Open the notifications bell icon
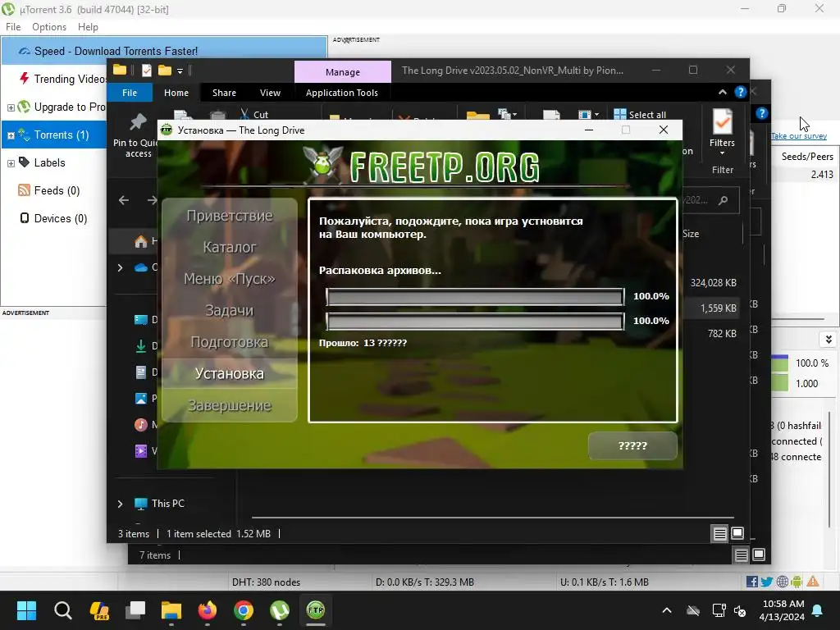The height and width of the screenshot is (630, 840). coord(818,610)
